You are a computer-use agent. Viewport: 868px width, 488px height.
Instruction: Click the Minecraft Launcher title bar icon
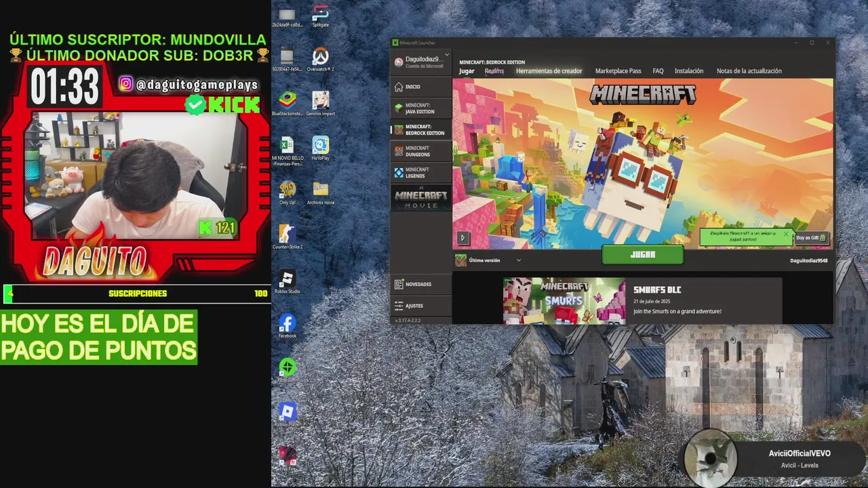tap(395, 43)
